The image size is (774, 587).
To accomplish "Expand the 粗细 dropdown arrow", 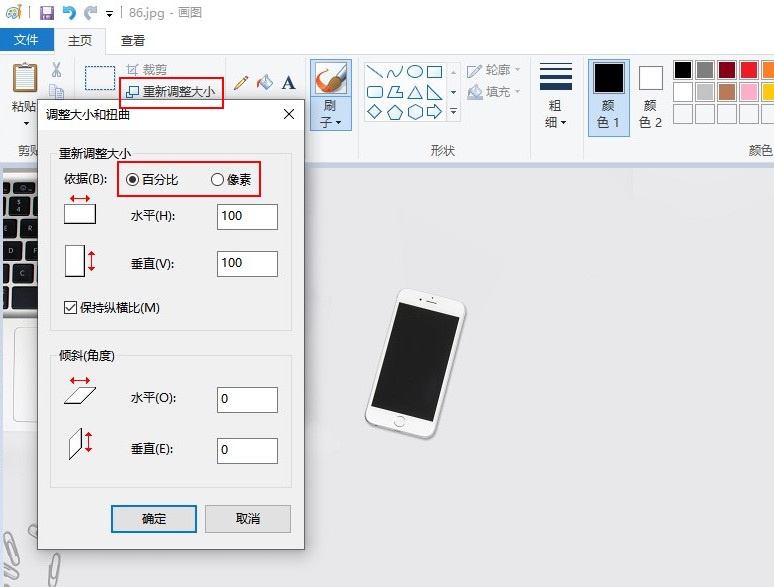I will tap(563, 122).
